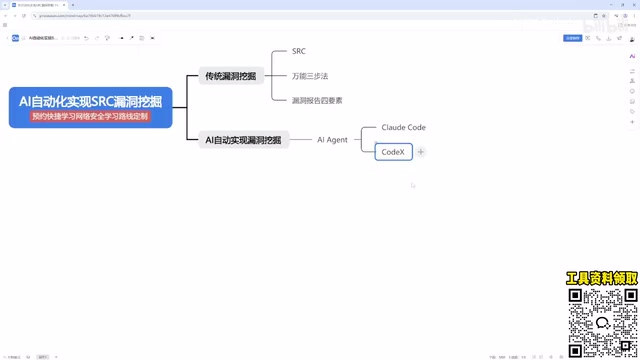Select the SRC leaf node

tap(299, 51)
